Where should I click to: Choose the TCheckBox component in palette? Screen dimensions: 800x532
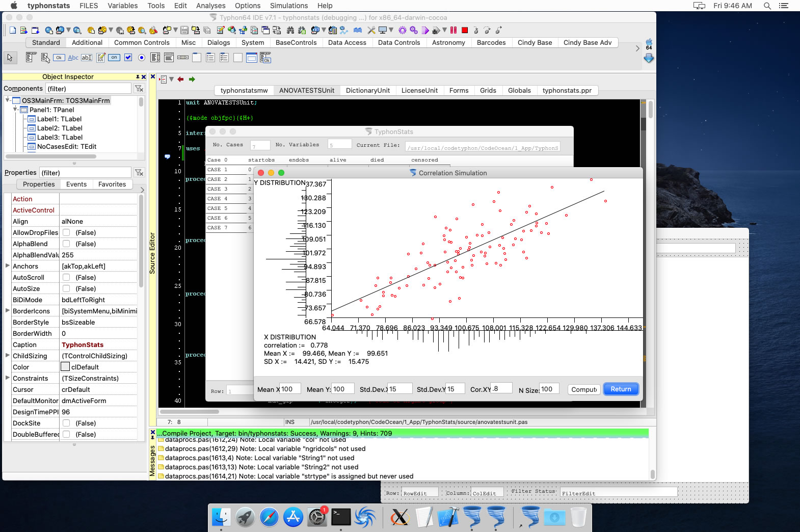tap(128, 58)
